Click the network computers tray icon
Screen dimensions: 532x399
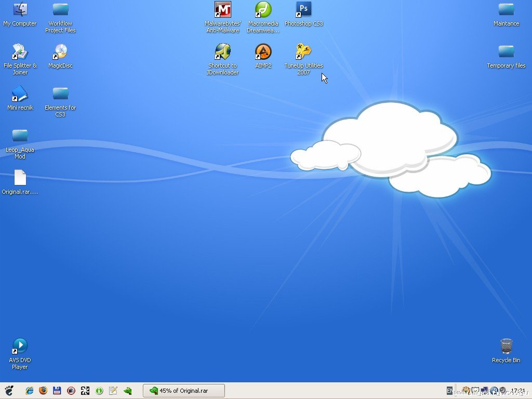coord(485,391)
